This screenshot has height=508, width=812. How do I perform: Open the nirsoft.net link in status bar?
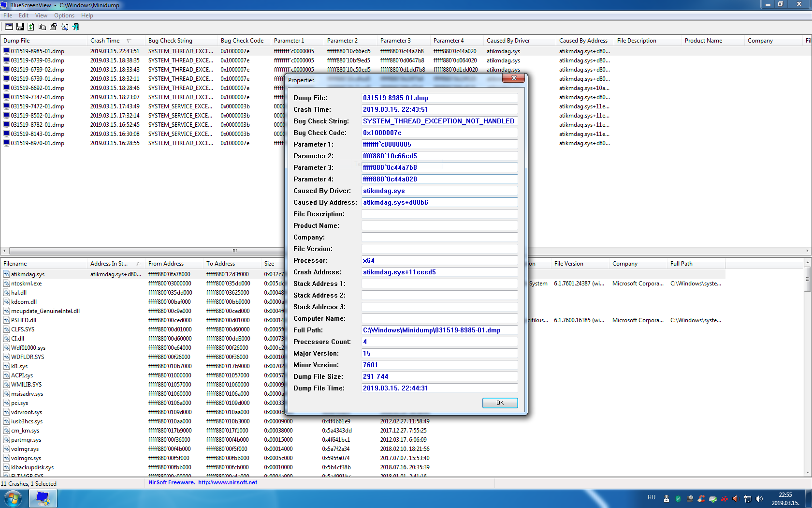227,482
